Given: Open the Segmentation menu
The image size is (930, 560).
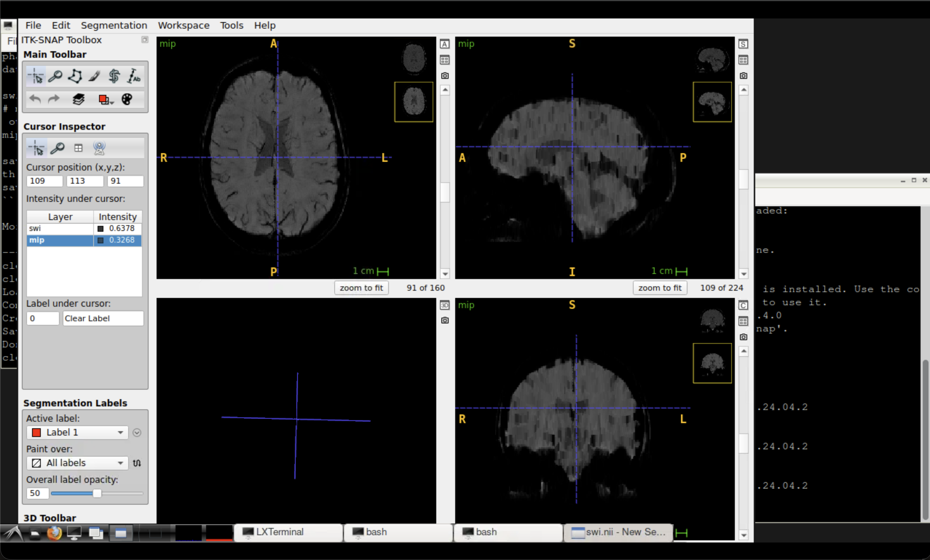Looking at the screenshot, I should 114,25.
